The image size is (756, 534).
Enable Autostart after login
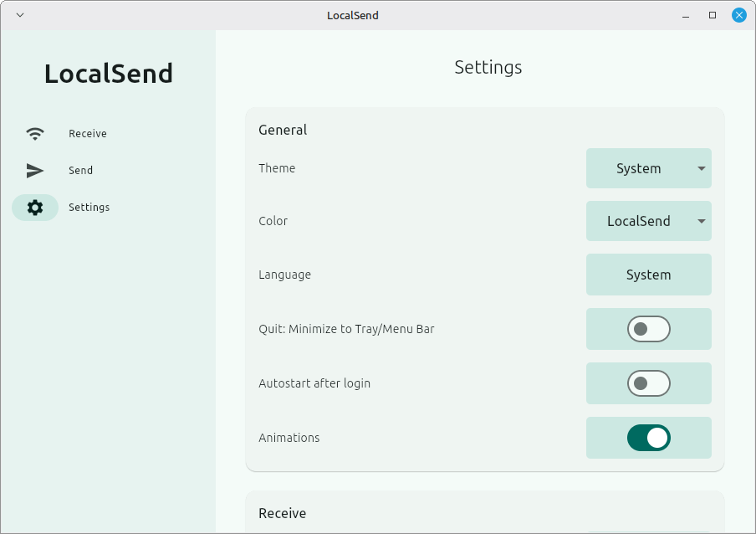point(648,383)
